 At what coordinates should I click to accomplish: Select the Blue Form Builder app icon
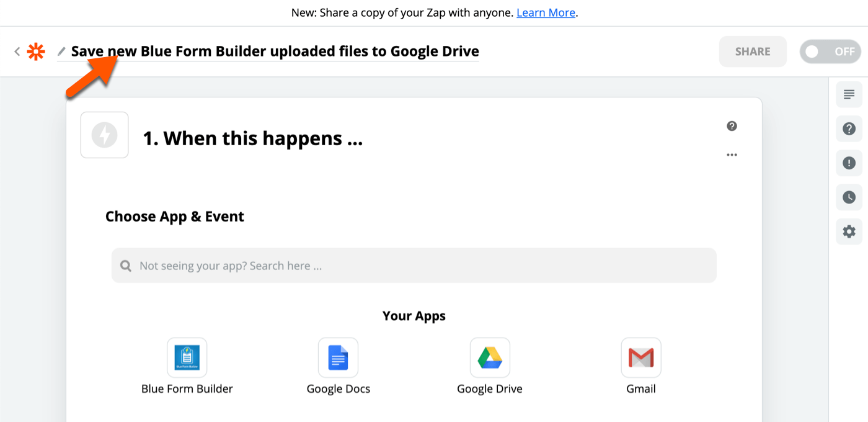pyautogui.click(x=187, y=357)
